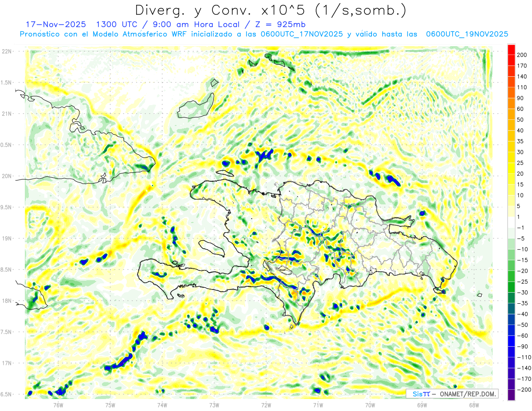Click the -200 value on the color scale
Viewport: 532px width, 411px height.
pyautogui.click(x=524, y=390)
